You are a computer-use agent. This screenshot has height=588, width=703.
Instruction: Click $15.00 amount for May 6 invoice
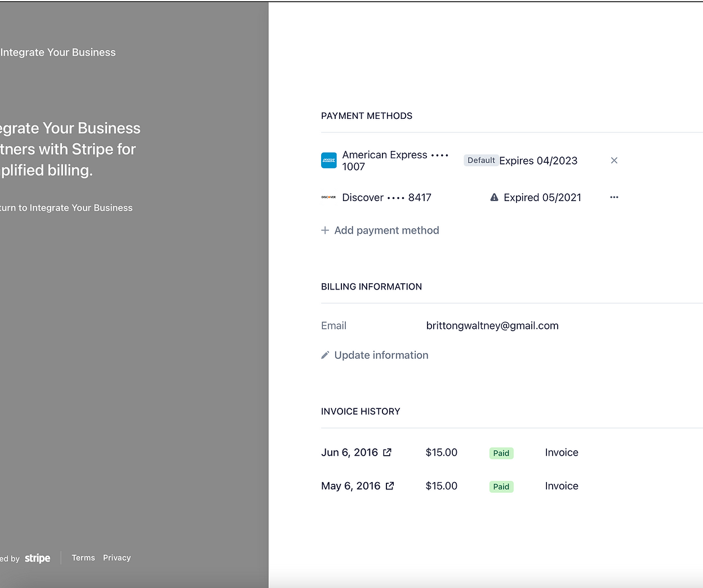442,486
